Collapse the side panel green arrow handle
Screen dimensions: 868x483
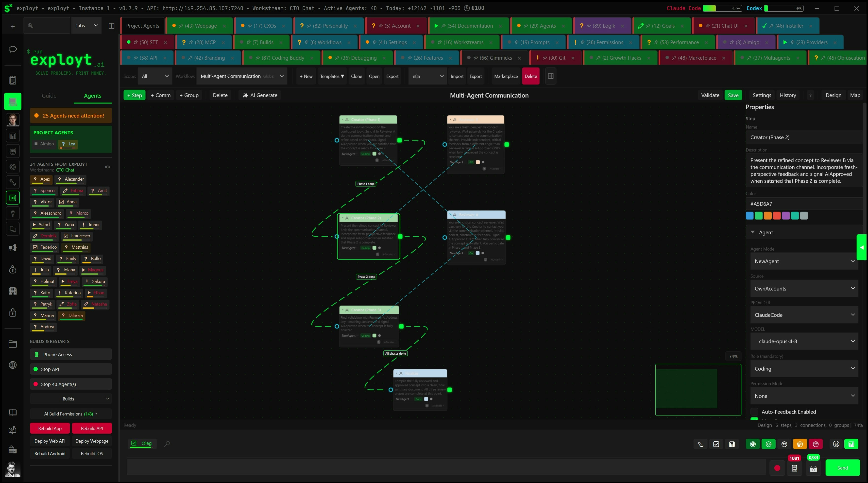862,247
